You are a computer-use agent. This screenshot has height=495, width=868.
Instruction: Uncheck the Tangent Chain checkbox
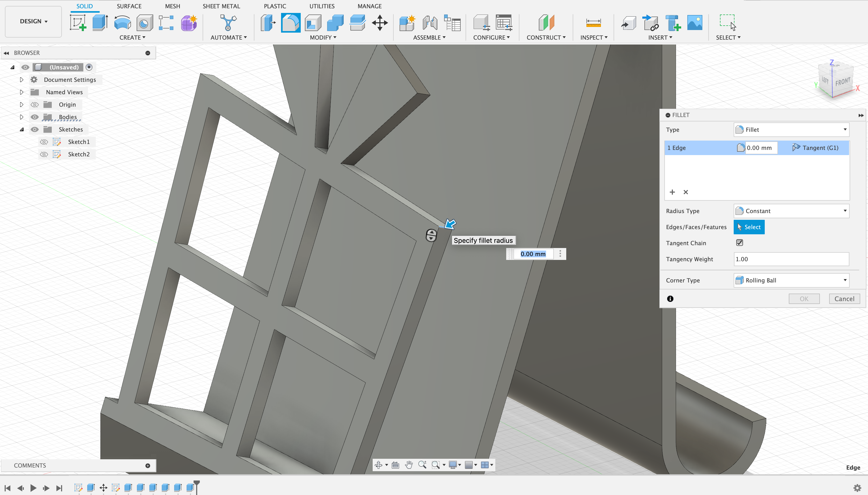coord(740,243)
